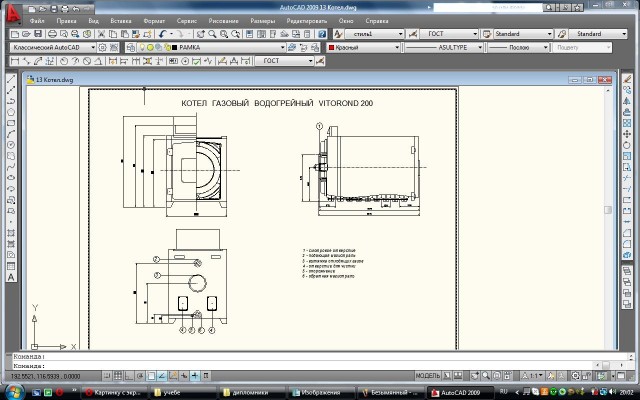Click black layer color swatch beside РАМКА

(175, 48)
